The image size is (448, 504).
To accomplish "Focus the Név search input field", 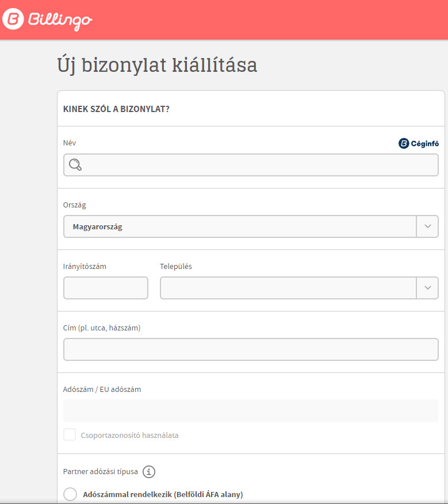I will click(x=251, y=165).
